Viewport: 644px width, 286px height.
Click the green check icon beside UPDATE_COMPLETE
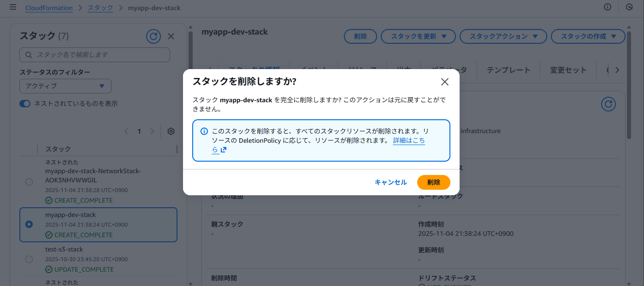49,269
